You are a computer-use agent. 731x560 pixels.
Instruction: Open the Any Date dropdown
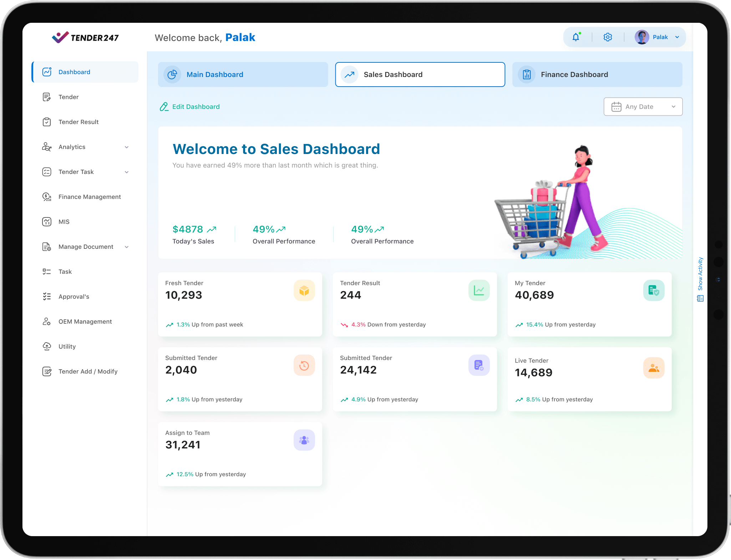tap(643, 107)
